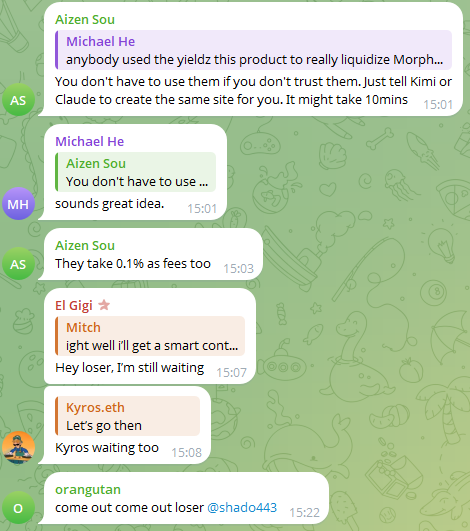Open Michael He's MH avatar profile

click(x=18, y=204)
